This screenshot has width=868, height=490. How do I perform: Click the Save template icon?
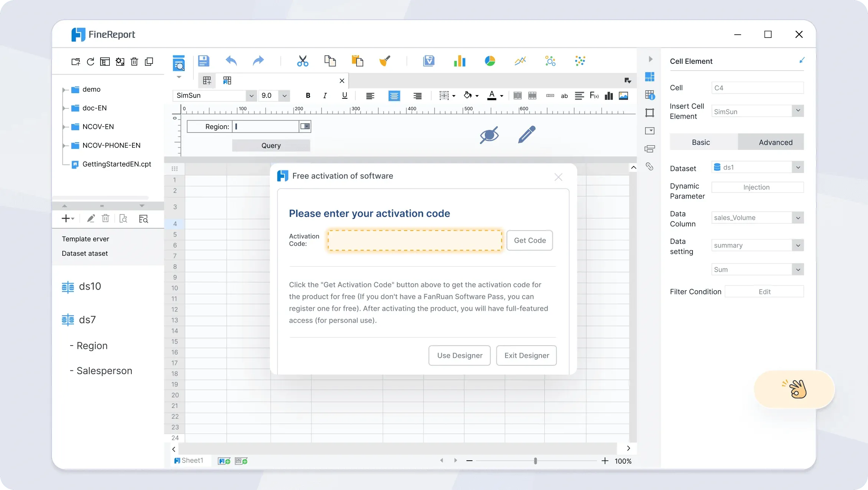click(x=203, y=61)
